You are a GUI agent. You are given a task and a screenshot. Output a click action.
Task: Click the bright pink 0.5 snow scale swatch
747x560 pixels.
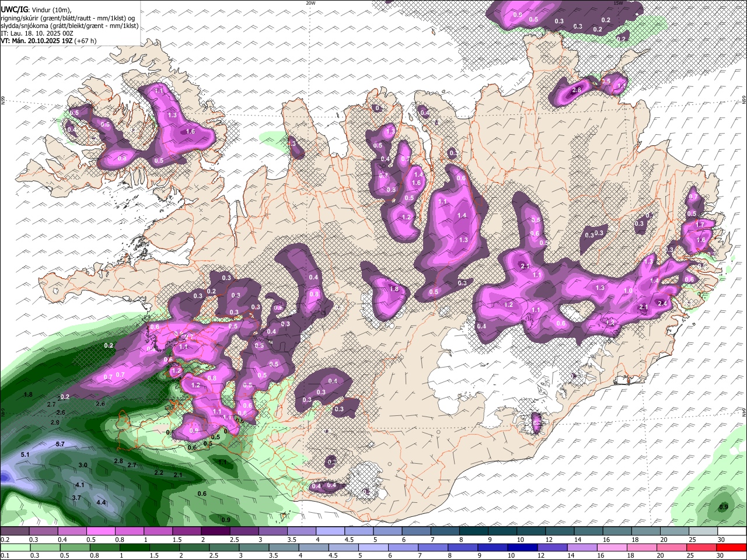click(x=100, y=531)
